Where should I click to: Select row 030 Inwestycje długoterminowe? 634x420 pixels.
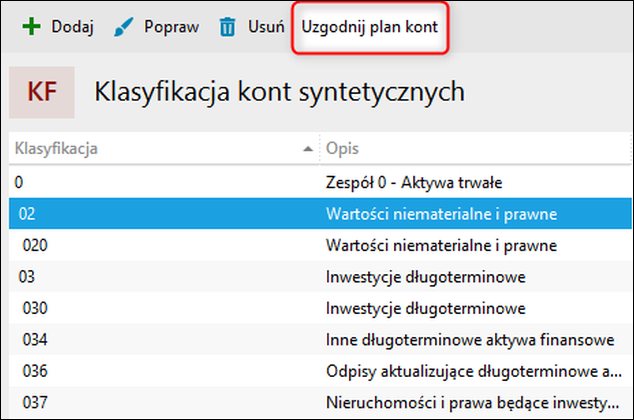coord(320,308)
